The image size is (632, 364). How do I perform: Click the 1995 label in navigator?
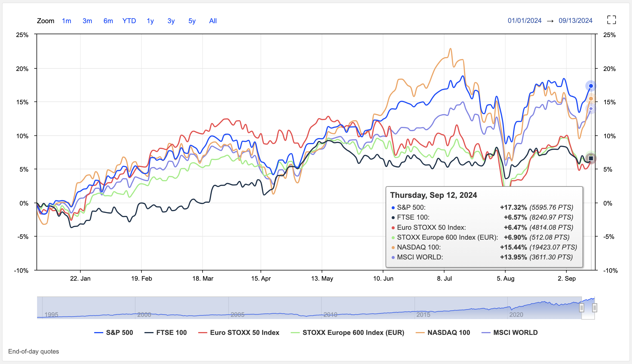(x=51, y=315)
